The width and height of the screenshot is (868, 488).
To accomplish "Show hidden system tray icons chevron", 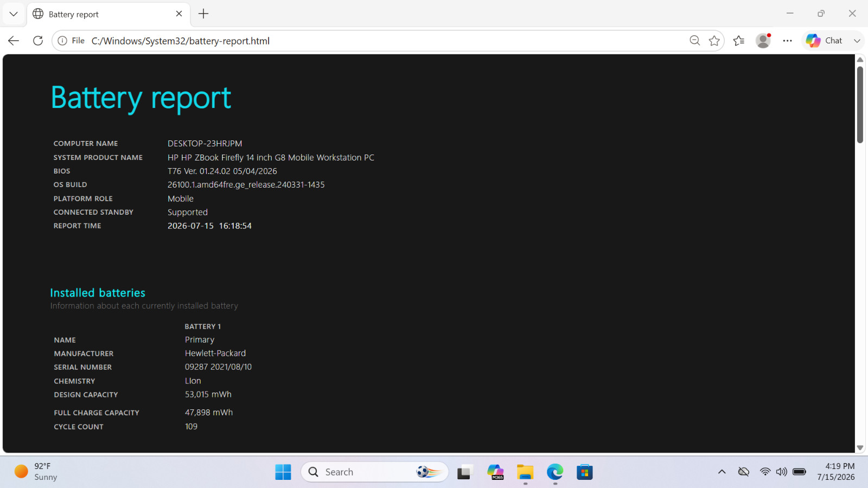I will click(x=722, y=472).
